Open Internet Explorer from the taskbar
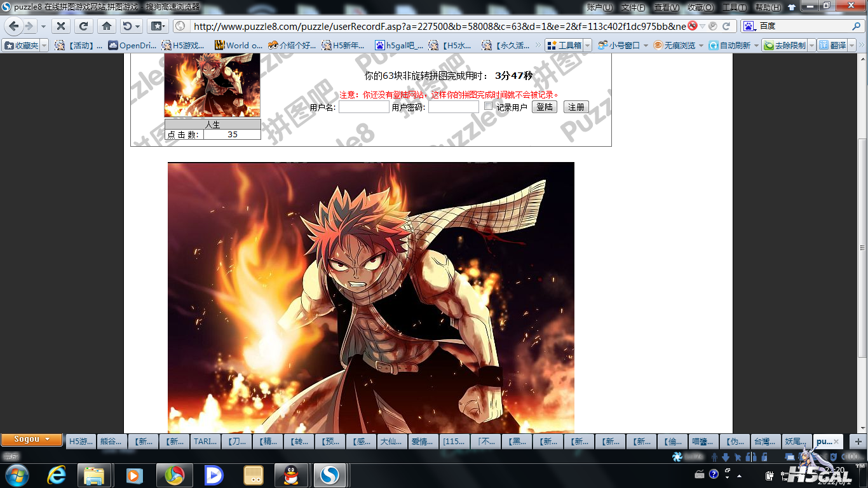 pos(57,475)
